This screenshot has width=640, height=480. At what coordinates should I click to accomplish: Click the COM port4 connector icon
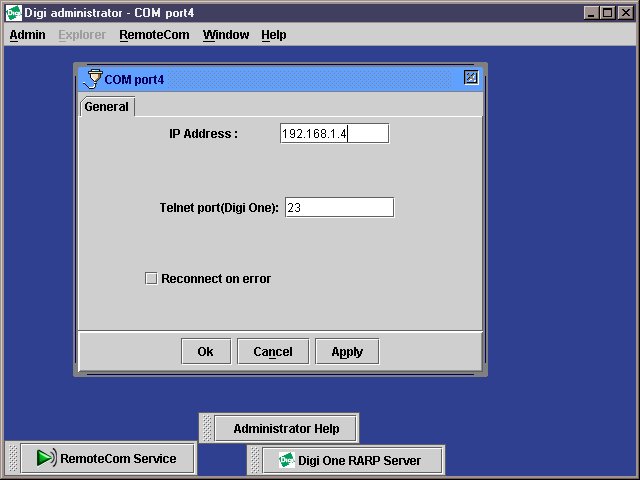pos(94,78)
